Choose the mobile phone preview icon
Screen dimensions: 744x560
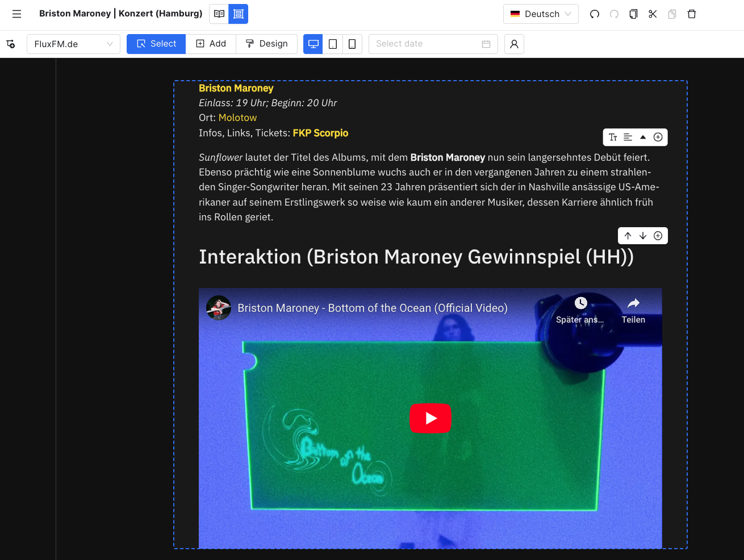352,44
